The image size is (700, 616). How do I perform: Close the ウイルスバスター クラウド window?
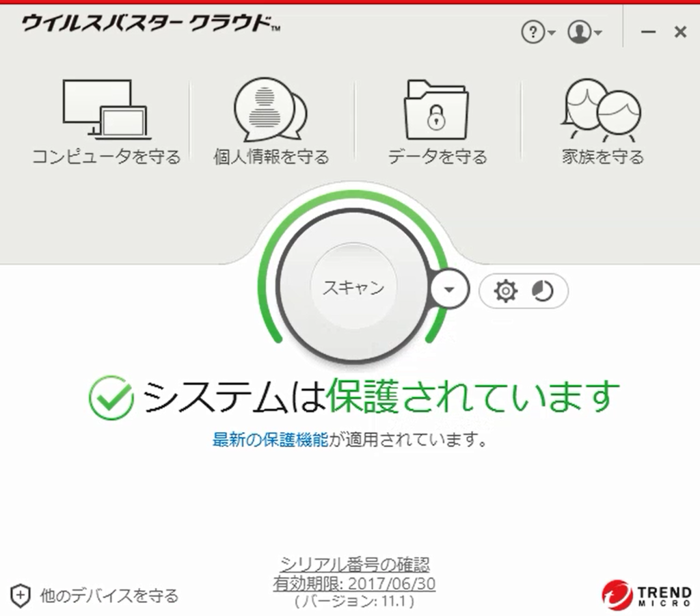[x=680, y=31]
